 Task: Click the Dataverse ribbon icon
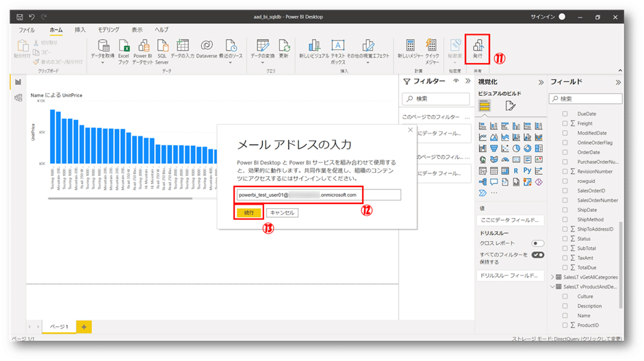pos(207,49)
